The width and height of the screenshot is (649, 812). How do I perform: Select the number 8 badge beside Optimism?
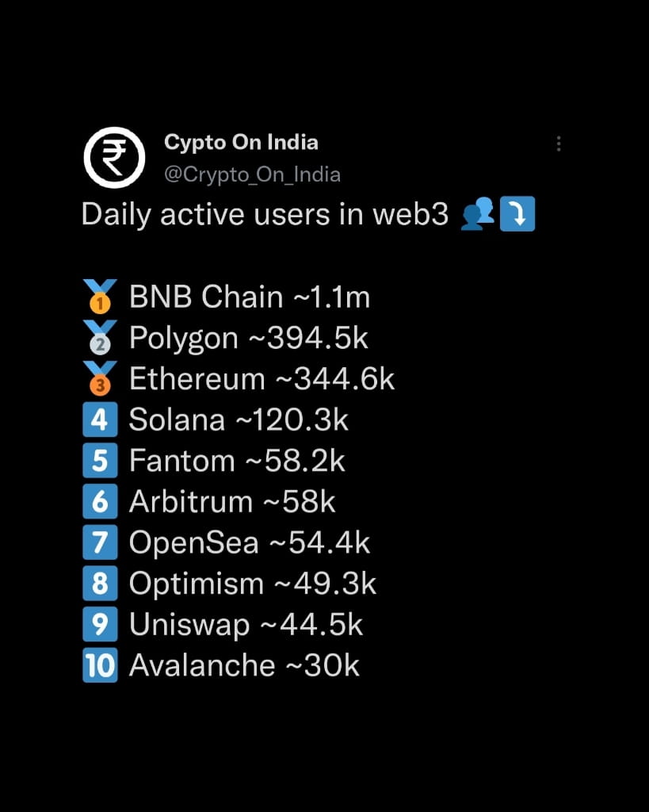point(99,584)
